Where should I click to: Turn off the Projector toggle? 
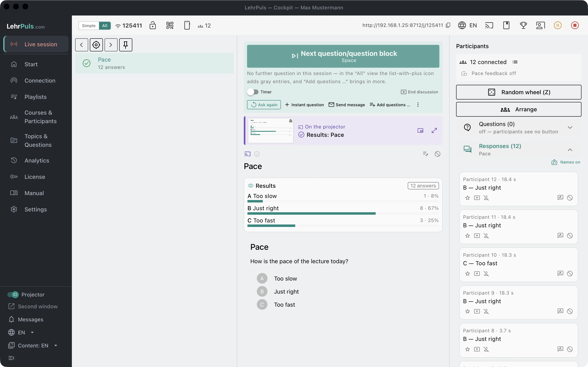(13, 294)
